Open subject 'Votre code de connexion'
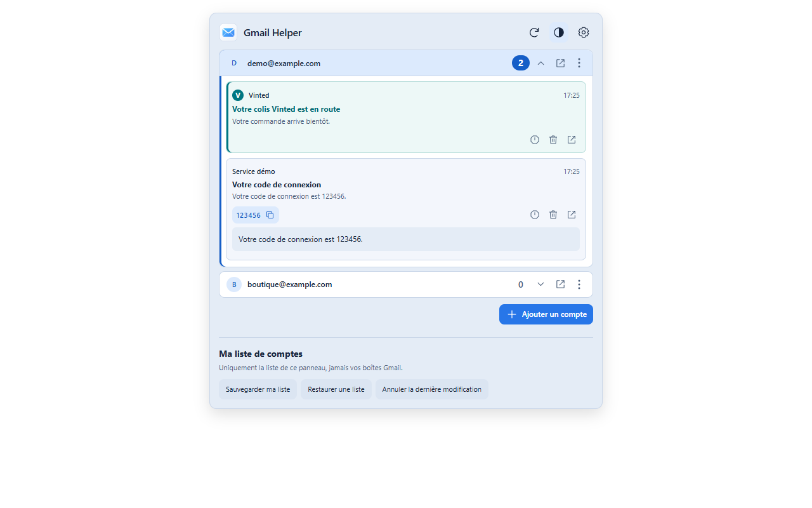Viewport: 812px width, 508px height. coord(277,185)
